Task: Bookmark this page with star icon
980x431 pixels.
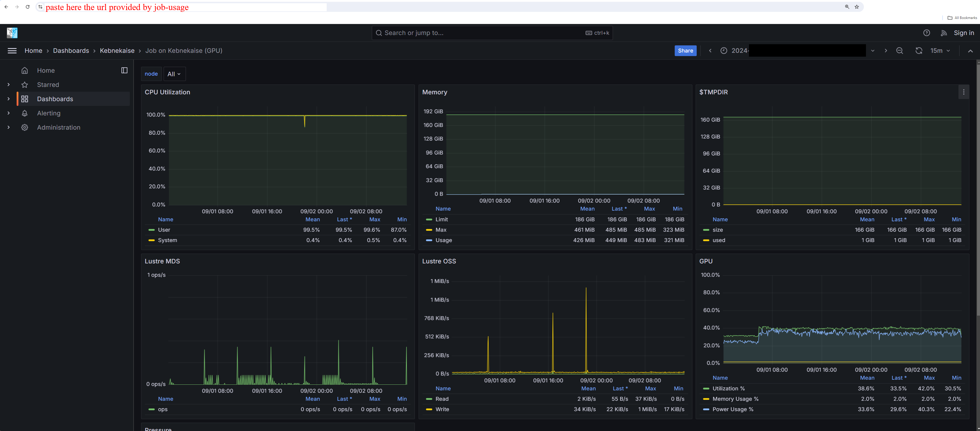Action: 857,7
